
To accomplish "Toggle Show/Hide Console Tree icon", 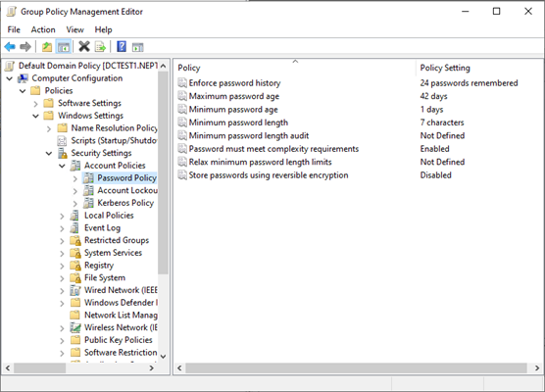I will pos(64,47).
